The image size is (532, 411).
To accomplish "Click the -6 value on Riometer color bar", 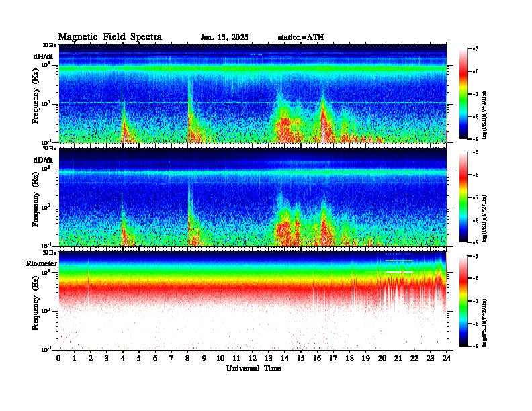I will [476, 278].
